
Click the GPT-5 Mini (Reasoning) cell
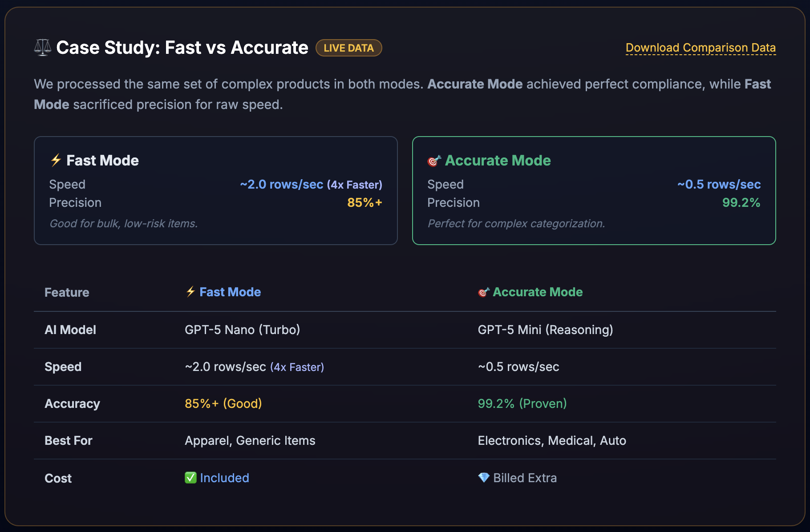tap(545, 330)
